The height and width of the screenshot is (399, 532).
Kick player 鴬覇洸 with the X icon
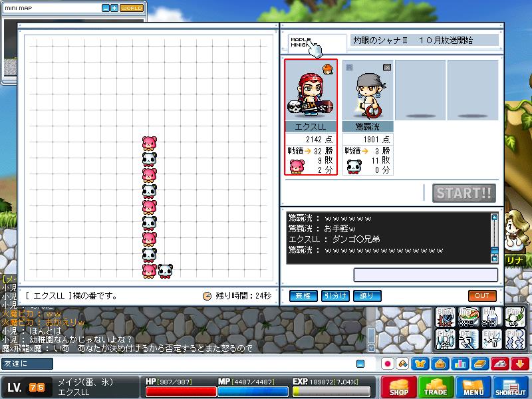[387, 67]
